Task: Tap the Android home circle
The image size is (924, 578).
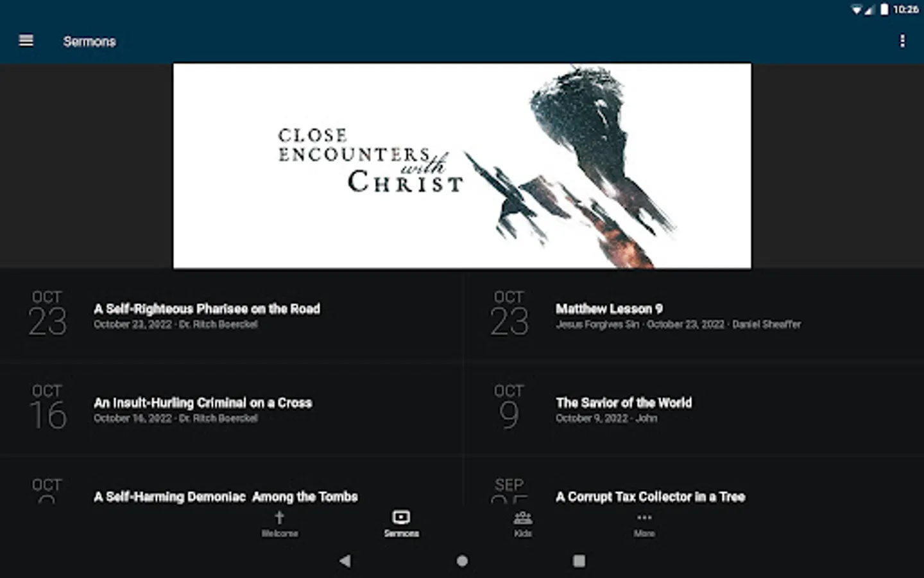Action: [462, 561]
